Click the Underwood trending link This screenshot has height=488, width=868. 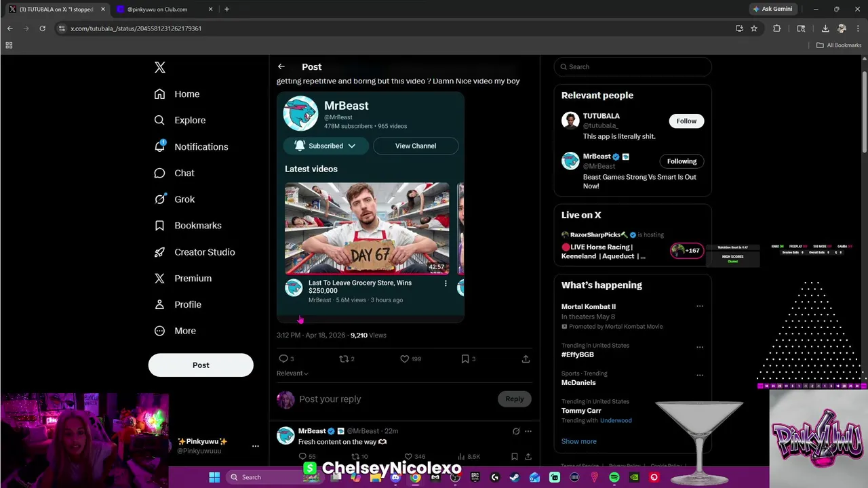point(616,420)
